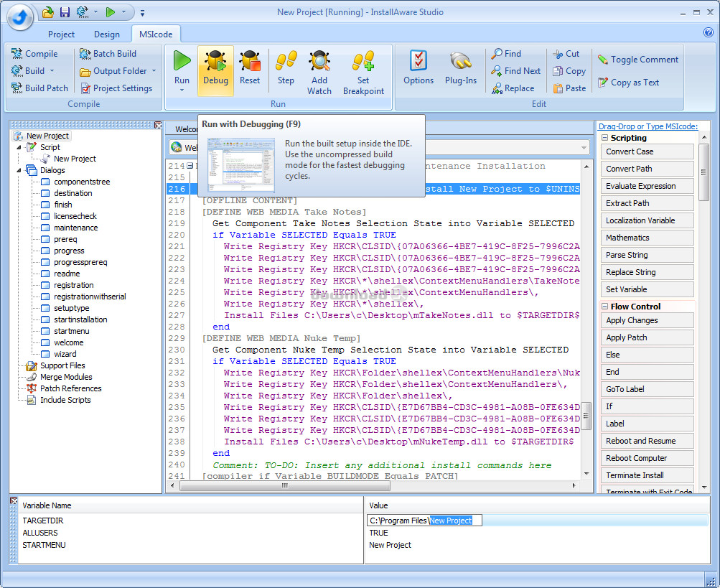Click the command list scrollbar down arrow

click(704, 487)
